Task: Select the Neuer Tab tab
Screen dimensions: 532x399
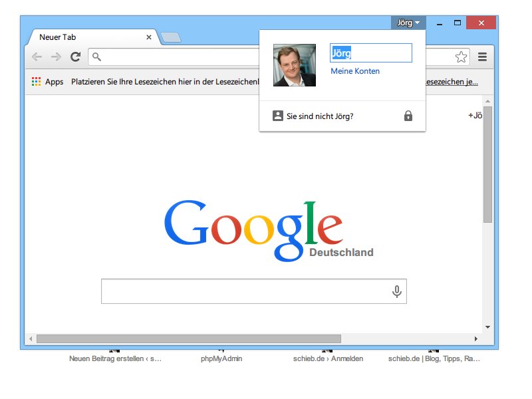Action: point(93,37)
